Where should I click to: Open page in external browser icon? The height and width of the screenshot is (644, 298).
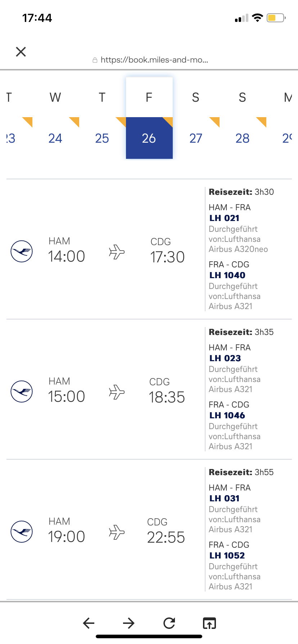(x=209, y=623)
